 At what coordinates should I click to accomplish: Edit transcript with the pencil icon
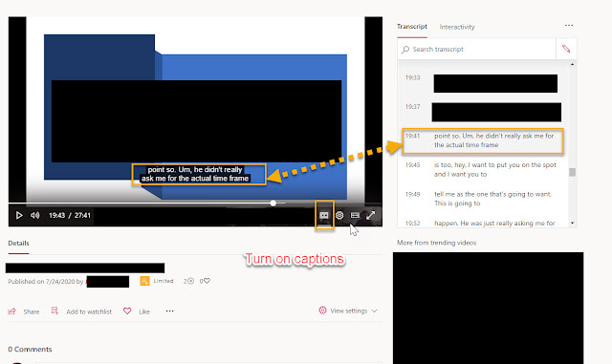(x=566, y=49)
